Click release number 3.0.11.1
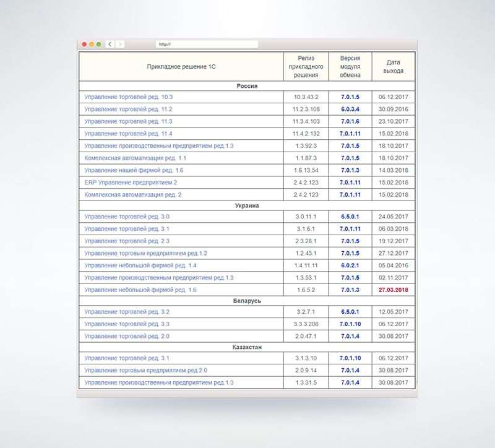 point(306,217)
